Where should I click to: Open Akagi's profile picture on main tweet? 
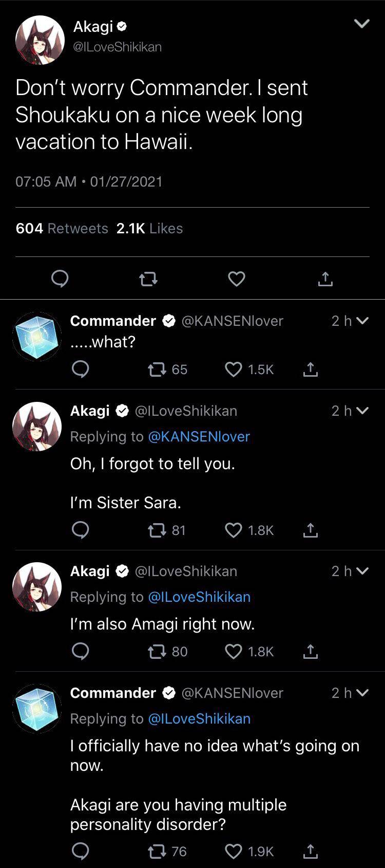point(40,40)
